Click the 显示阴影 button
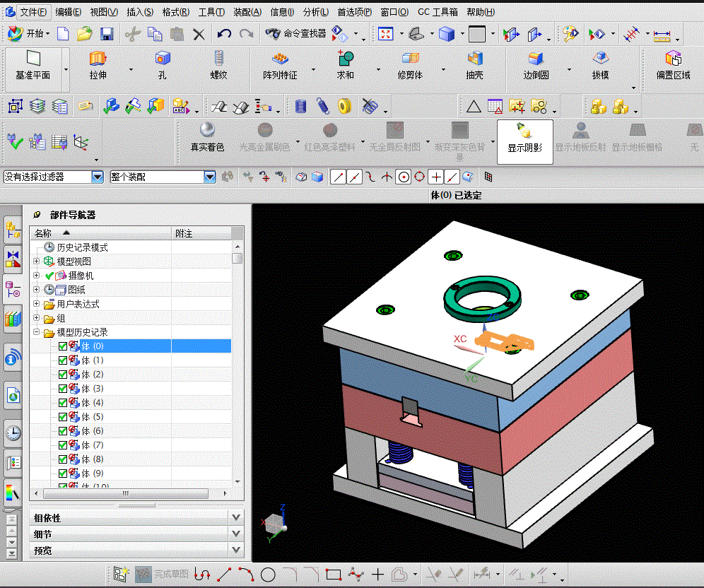704x588 pixels. (x=524, y=136)
